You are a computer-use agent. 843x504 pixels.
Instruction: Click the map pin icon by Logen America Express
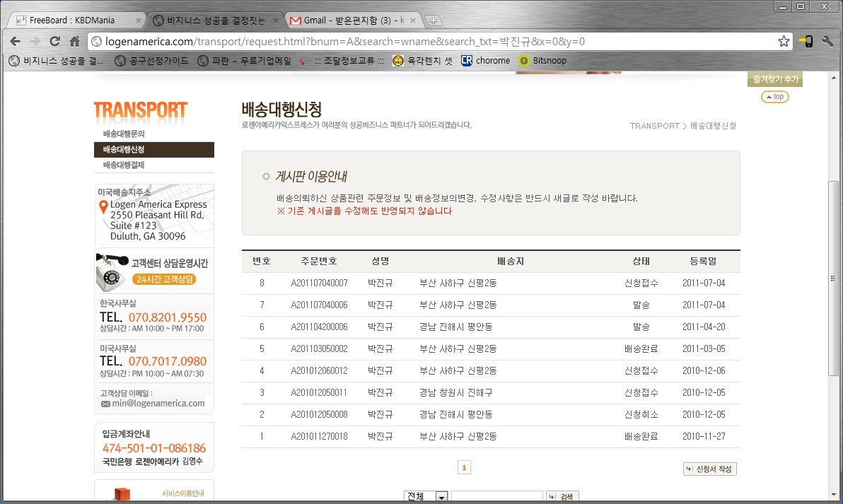pyautogui.click(x=103, y=206)
